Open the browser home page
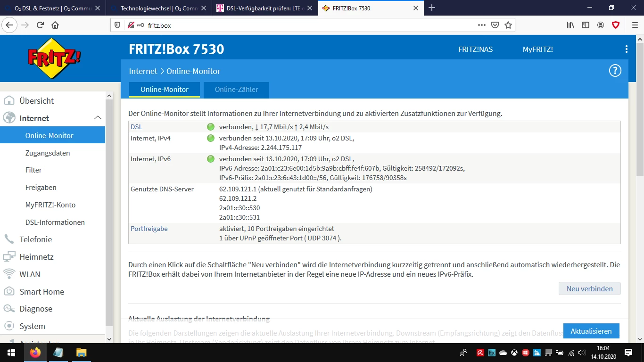 click(x=55, y=25)
